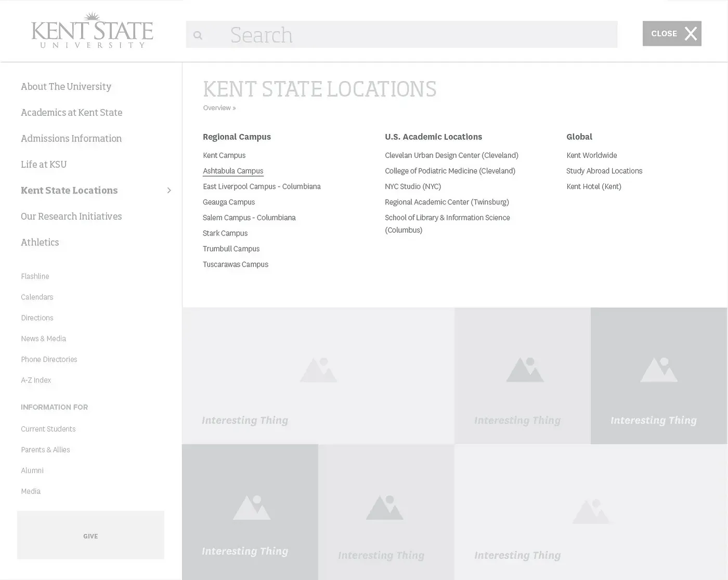728x580 pixels.
Task: Open School of Library & Information Science
Action: click(447, 223)
